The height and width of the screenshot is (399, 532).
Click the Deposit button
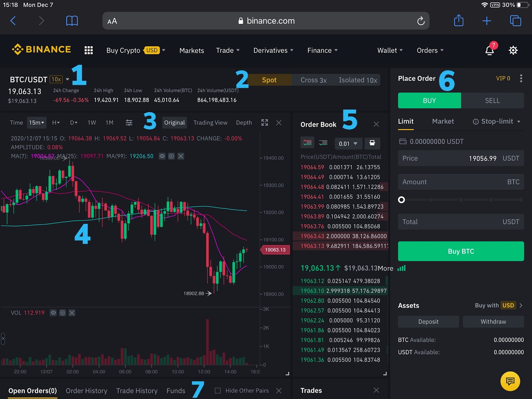pyautogui.click(x=428, y=322)
